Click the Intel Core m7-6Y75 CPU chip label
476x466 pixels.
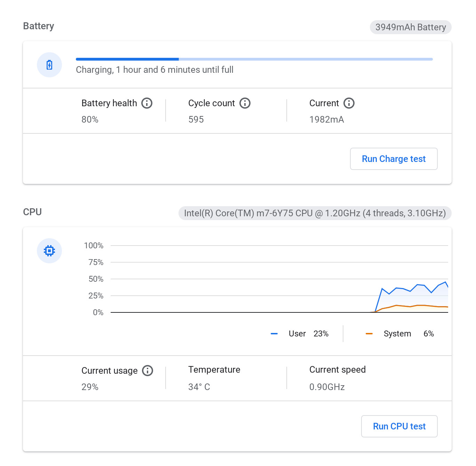tap(315, 213)
